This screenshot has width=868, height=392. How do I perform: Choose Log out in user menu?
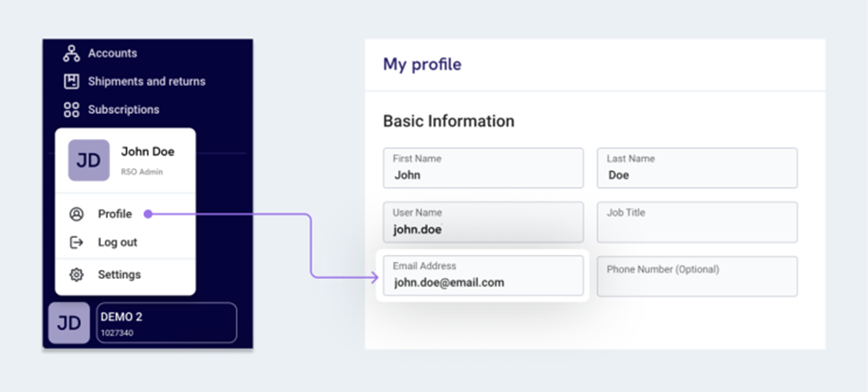pyautogui.click(x=118, y=242)
